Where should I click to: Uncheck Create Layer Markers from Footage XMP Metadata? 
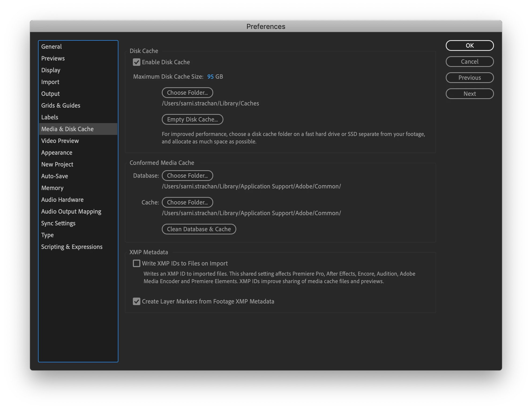click(x=137, y=301)
